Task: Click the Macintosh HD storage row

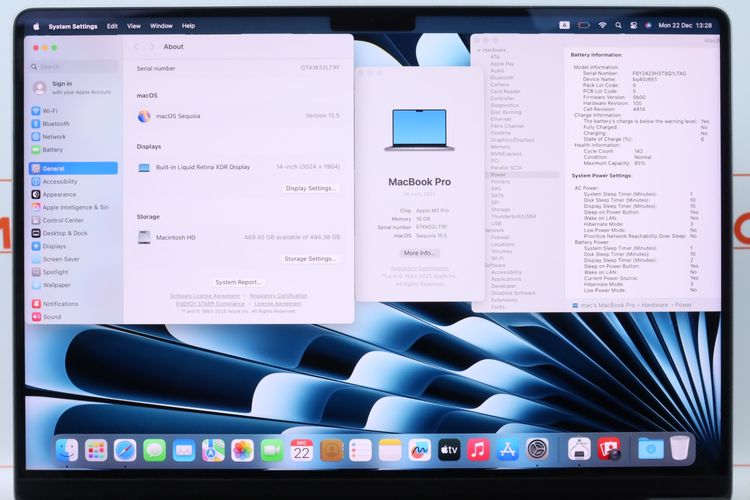Action: pos(238,237)
